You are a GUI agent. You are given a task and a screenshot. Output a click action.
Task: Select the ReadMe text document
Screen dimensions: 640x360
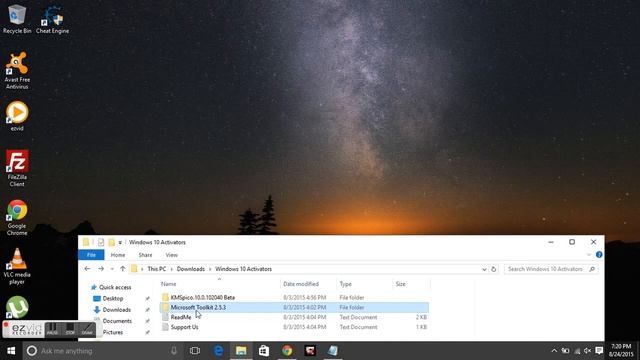[294, 317]
